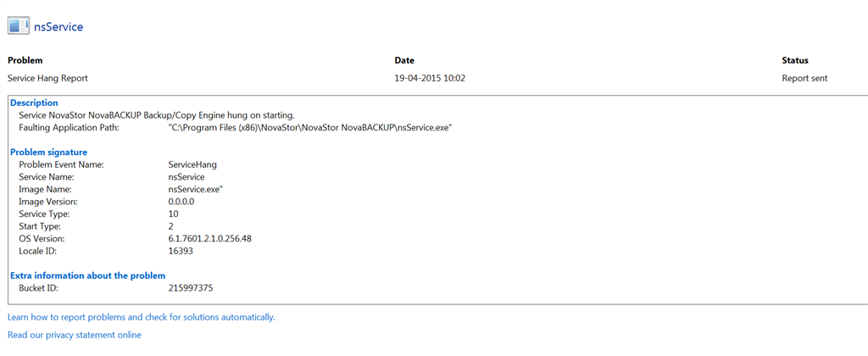Select the 0.0.0.0 version value
The height and width of the screenshot is (356, 868).
(181, 202)
